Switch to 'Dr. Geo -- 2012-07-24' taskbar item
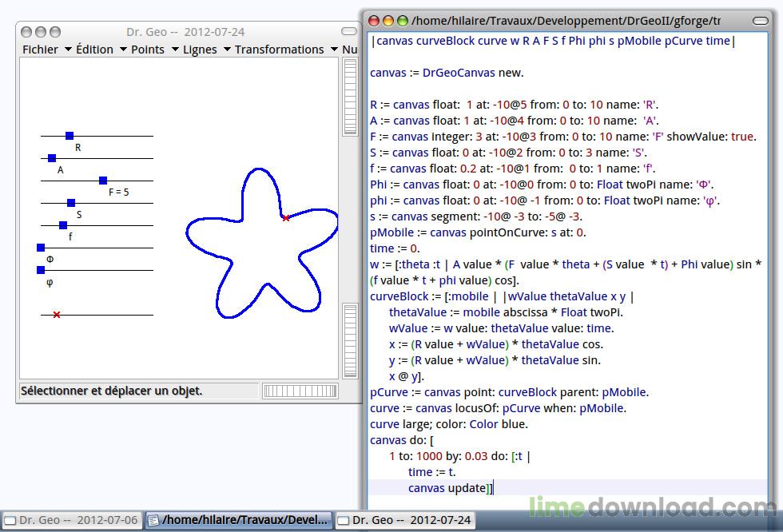Screen dimensions: 783x532 point(404,521)
